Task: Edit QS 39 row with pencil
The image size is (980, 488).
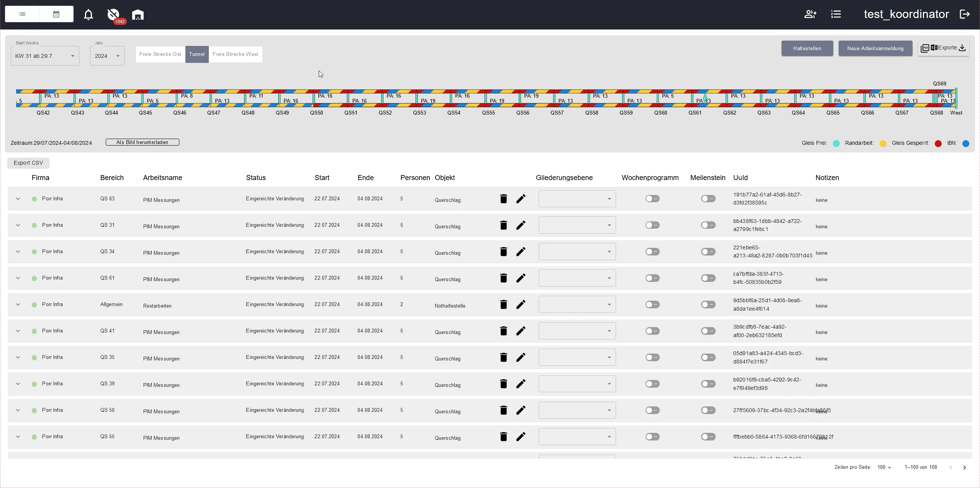Action: (521, 384)
